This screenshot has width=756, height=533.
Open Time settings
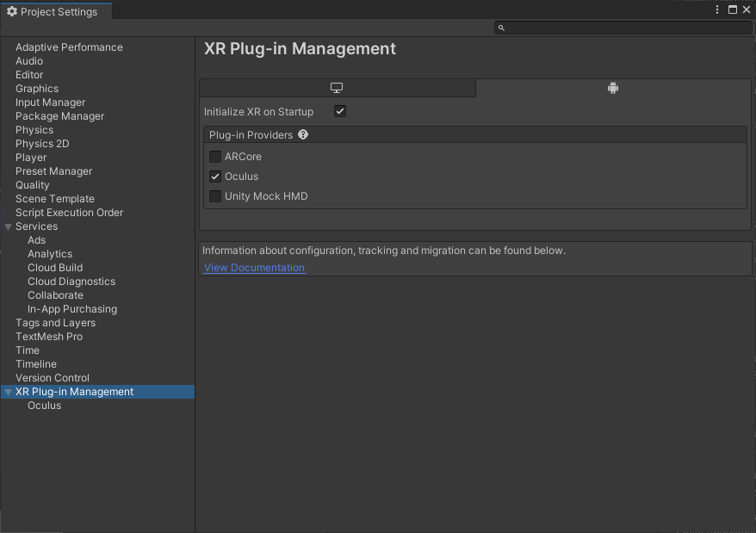click(28, 350)
